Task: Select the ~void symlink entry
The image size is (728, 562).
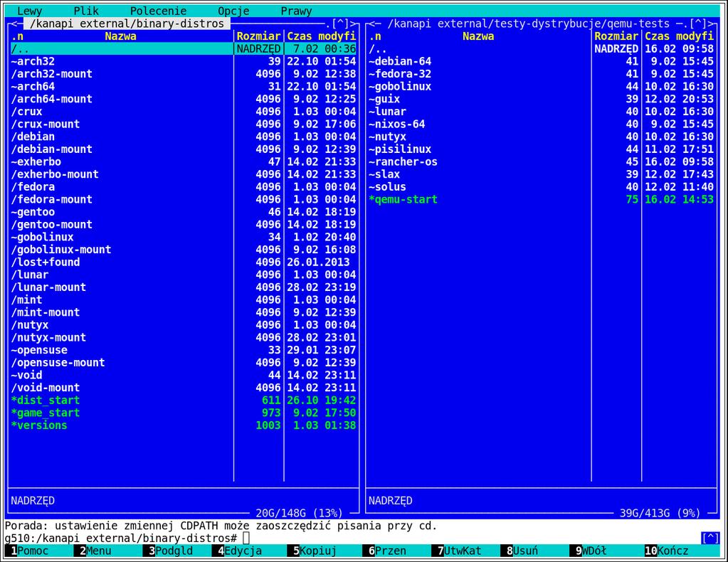Action: pyautogui.click(x=184, y=375)
